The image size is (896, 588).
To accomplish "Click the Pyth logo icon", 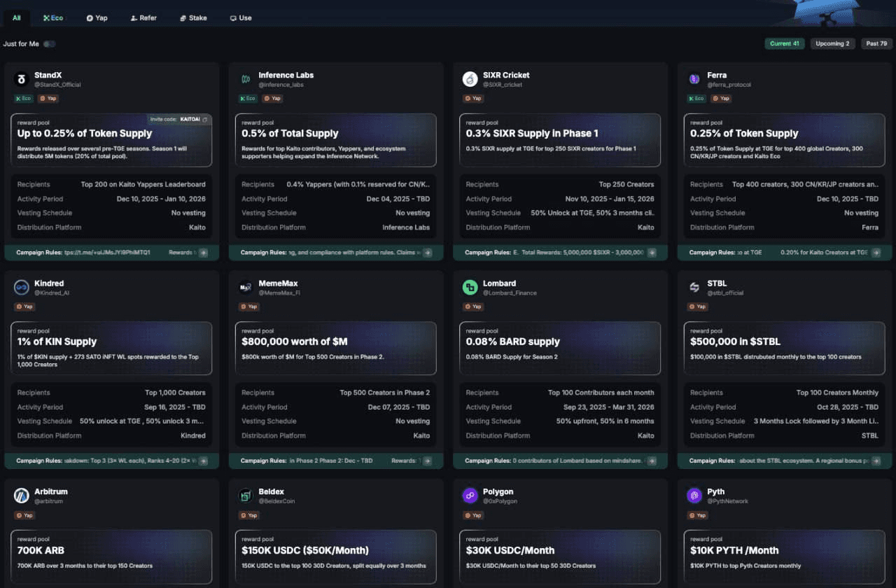I will click(x=694, y=496).
